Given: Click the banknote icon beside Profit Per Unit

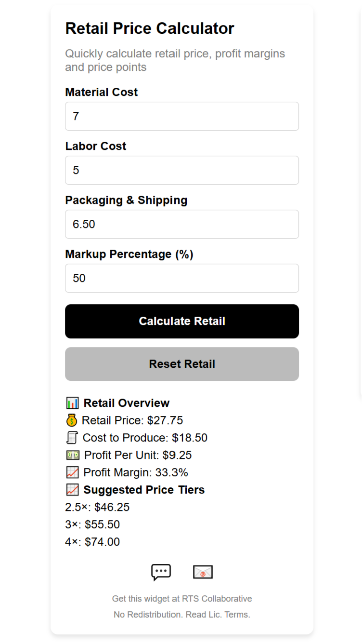Looking at the screenshot, I should (72, 455).
